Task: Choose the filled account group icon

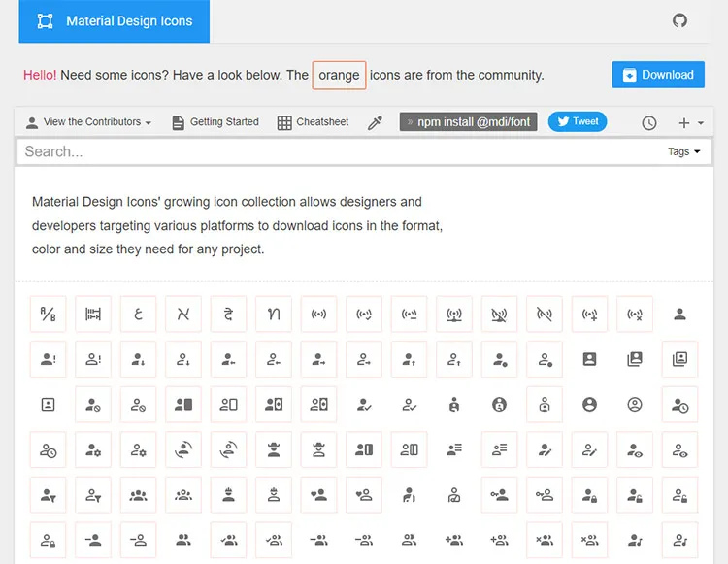Action: pyautogui.click(x=138, y=495)
